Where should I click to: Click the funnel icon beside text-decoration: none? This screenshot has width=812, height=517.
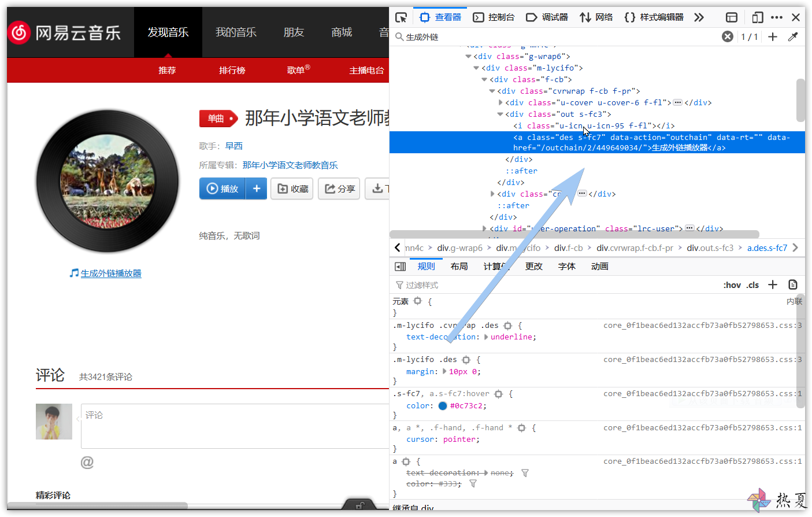click(525, 473)
